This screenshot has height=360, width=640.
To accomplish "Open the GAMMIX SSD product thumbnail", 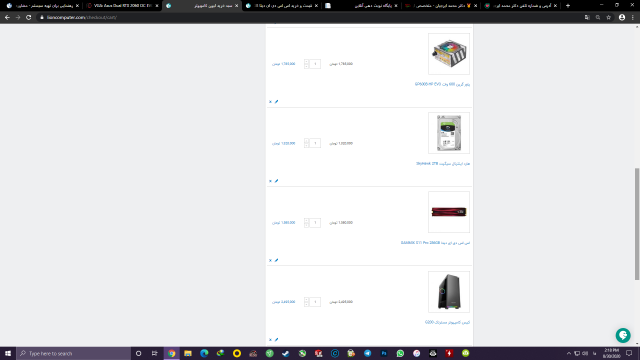I will (449, 212).
